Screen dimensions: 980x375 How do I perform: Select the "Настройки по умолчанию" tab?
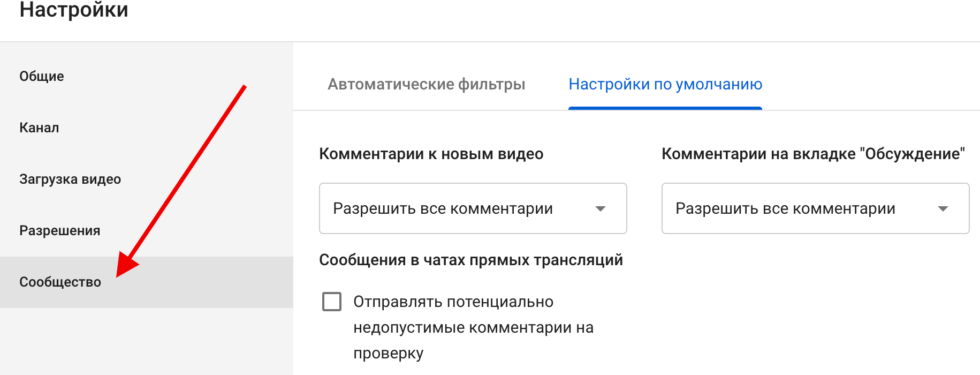tap(665, 84)
